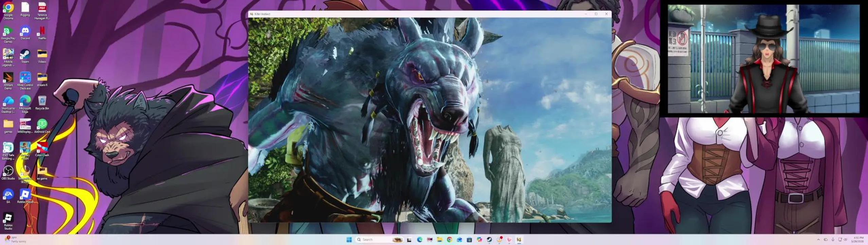This screenshot has height=245, width=868.
Task: Open the stream fi folder on the desktop
Action: [x=42, y=80]
